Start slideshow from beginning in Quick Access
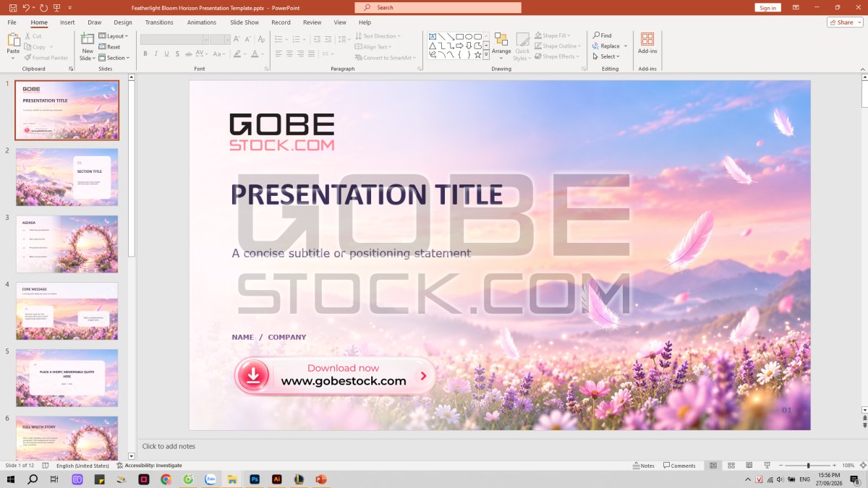Viewport: 868px width, 488px height. [57, 7]
